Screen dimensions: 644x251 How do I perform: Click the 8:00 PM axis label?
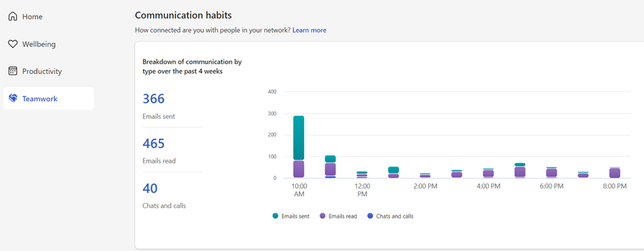(x=615, y=186)
